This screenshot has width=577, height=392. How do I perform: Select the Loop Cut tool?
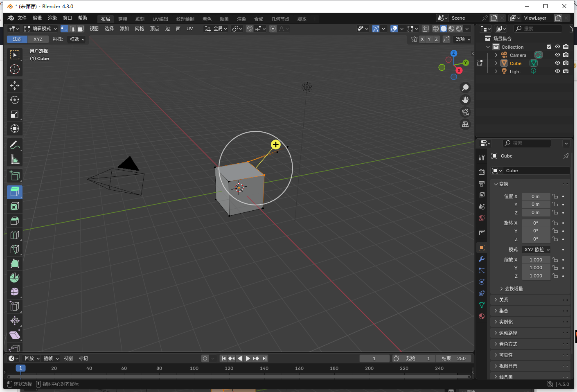15,235
